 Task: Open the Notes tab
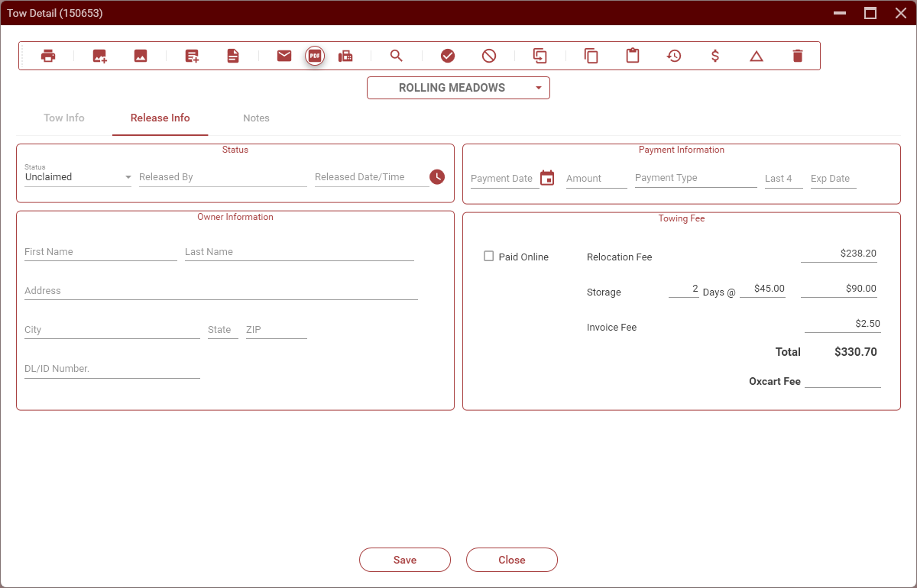click(256, 118)
